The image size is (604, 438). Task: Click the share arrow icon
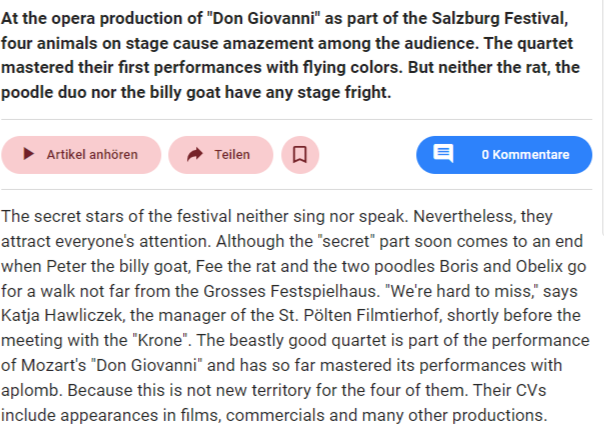click(x=195, y=154)
